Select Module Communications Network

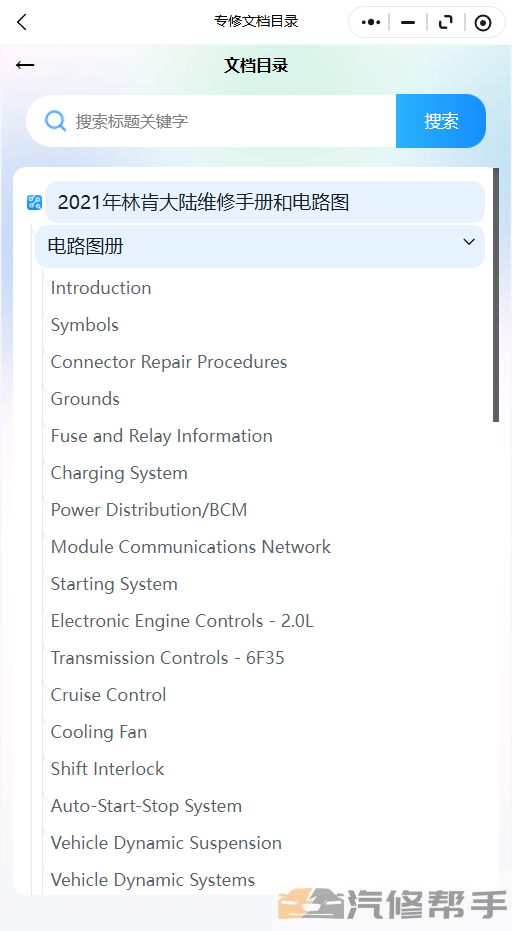[191, 547]
